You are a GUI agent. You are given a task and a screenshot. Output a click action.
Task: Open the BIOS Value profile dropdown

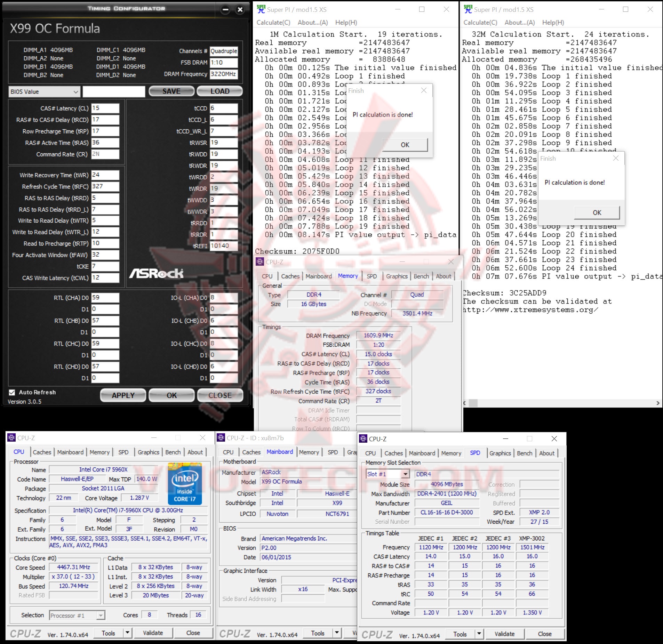click(x=45, y=92)
